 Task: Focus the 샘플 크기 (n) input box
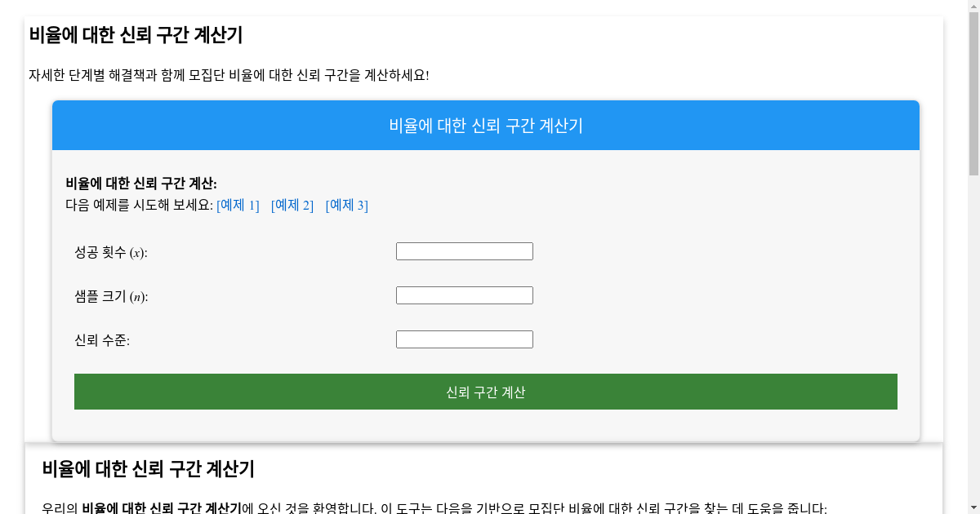464,295
